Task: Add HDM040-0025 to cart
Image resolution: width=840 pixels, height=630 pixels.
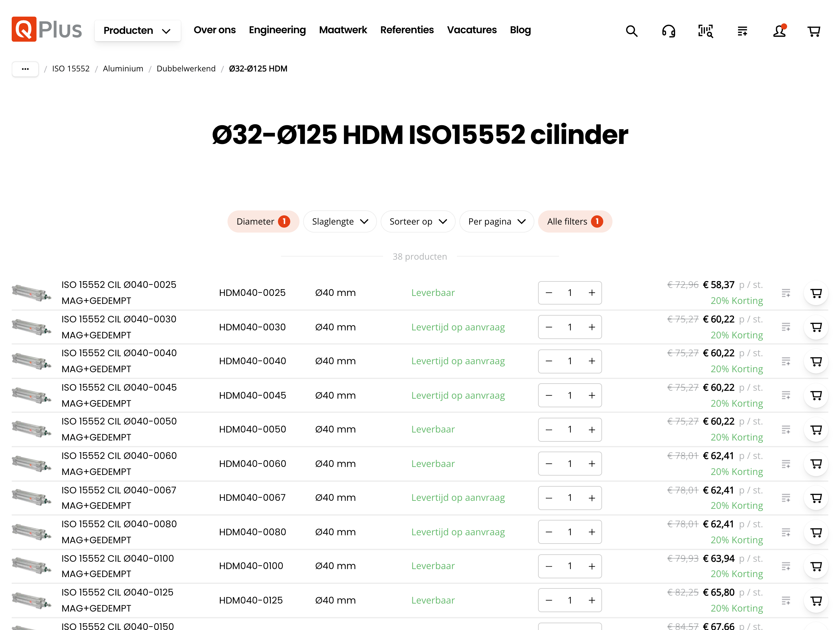Action: (x=816, y=293)
